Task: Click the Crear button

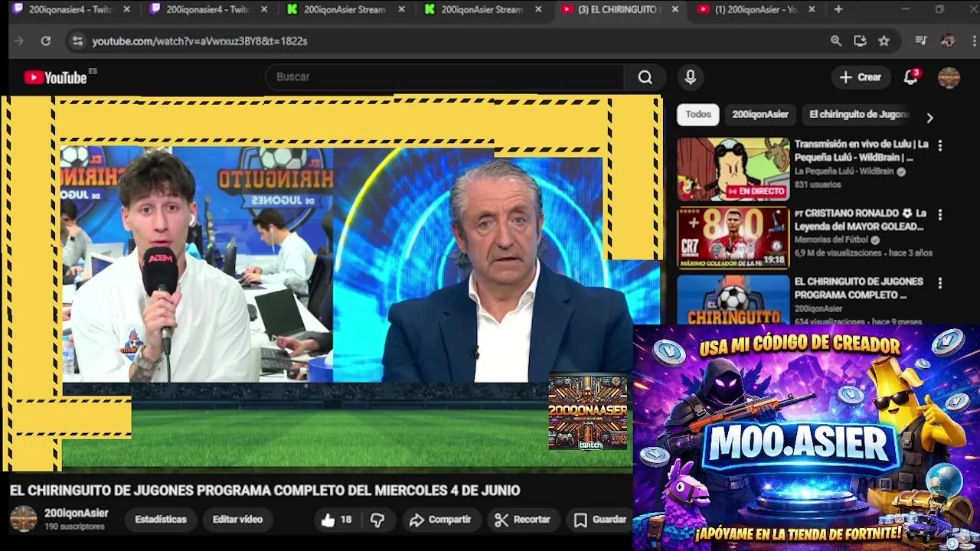Action: [861, 77]
